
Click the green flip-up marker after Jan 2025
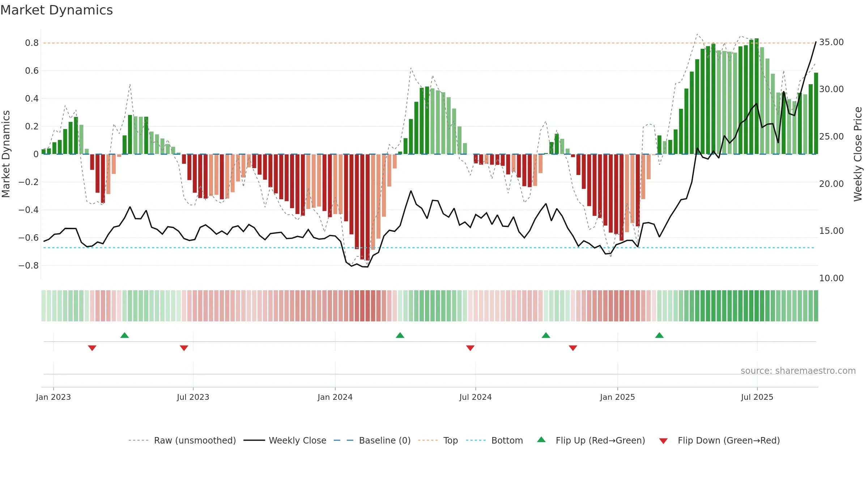coord(659,335)
